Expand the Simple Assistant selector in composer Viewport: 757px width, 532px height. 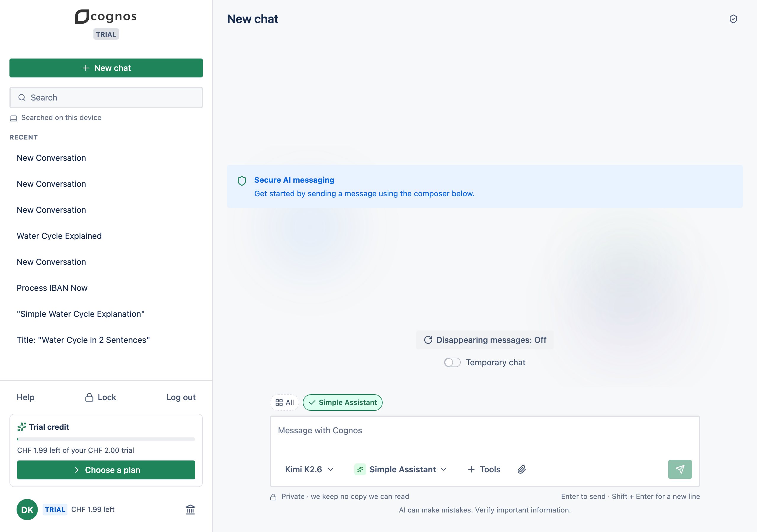coord(400,469)
